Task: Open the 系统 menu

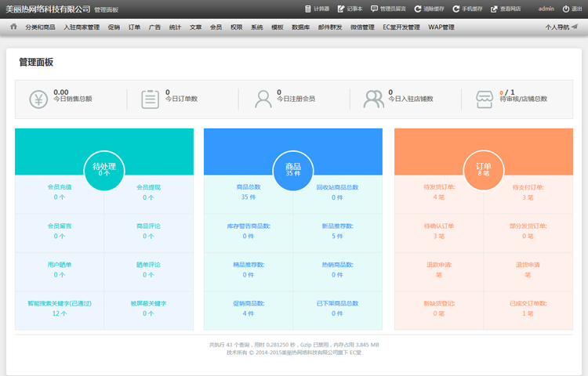Action: [x=257, y=27]
